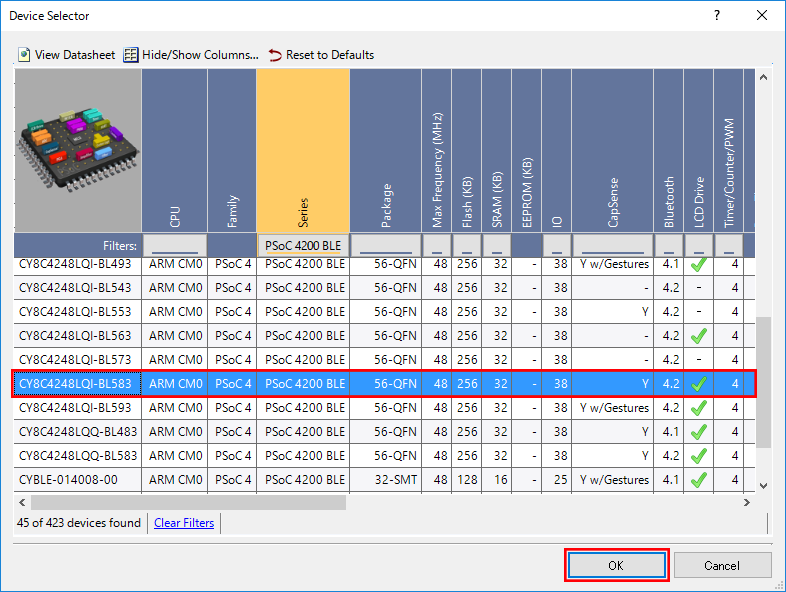
Task: Sort by the EEPROM (KB) column header
Action: tap(526, 150)
